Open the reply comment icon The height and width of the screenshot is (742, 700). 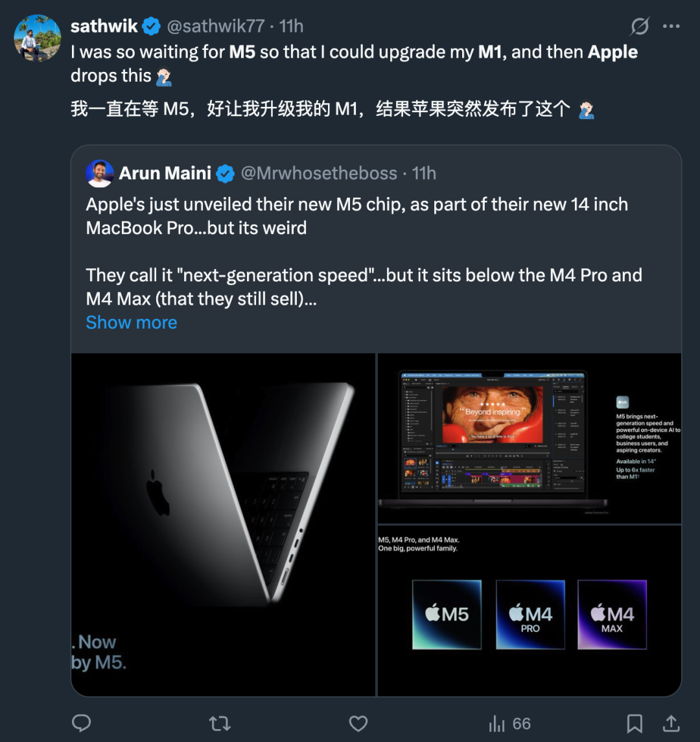(x=82, y=723)
